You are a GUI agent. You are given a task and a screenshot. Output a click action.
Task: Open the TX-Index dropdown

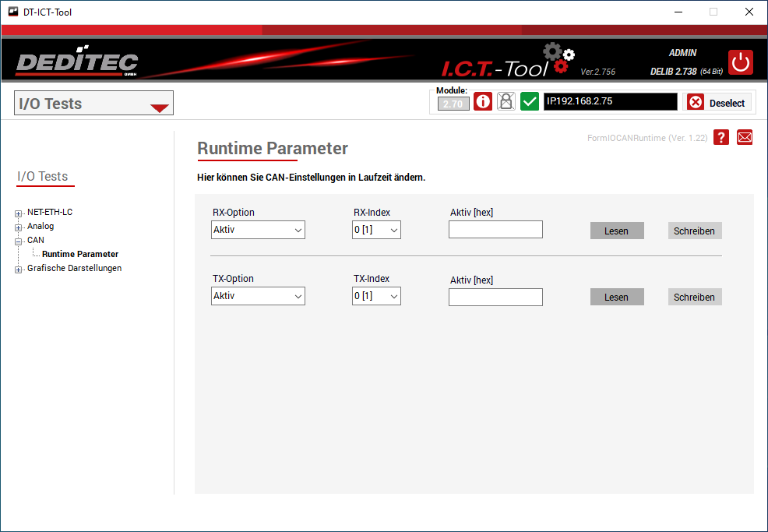(376, 296)
